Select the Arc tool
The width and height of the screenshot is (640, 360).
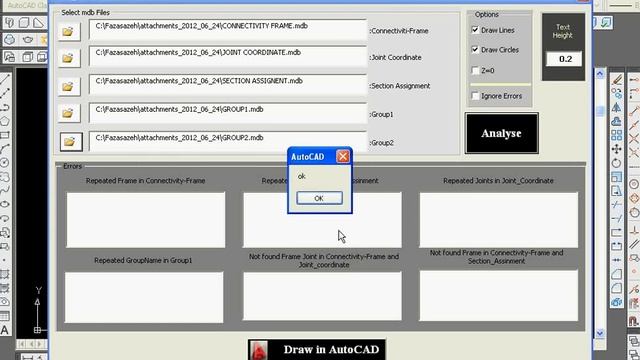[x=5, y=149]
